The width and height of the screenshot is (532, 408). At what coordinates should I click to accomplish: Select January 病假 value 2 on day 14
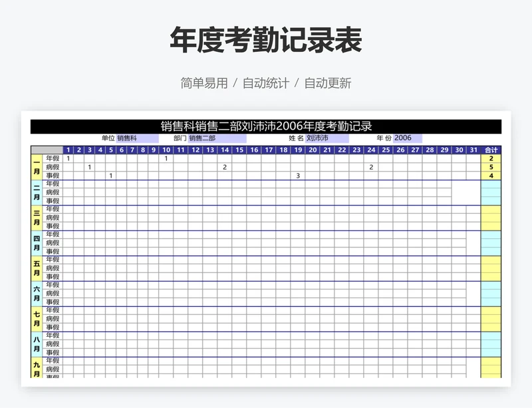[x=225, y=167]
